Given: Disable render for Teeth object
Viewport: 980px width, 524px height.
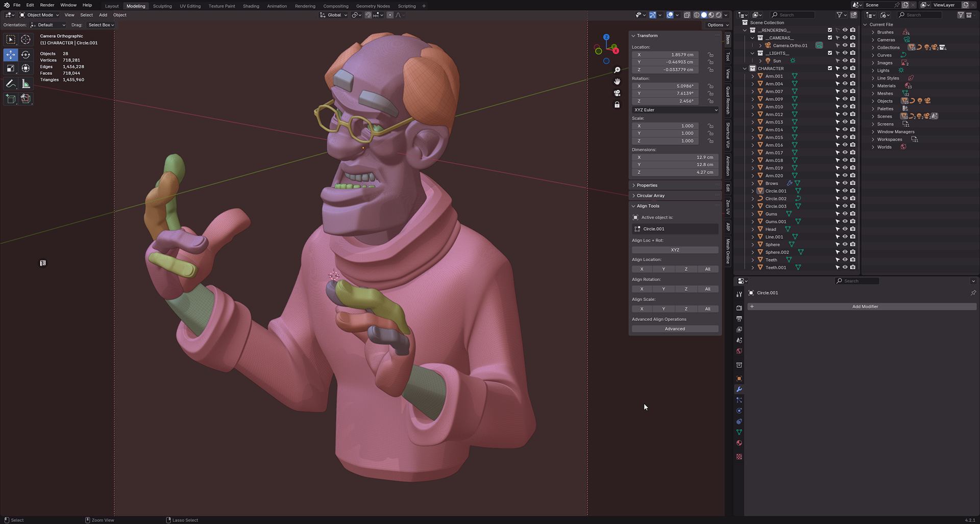Looking at the screenshot, I should pyautogui.click(x=852, y=260).
